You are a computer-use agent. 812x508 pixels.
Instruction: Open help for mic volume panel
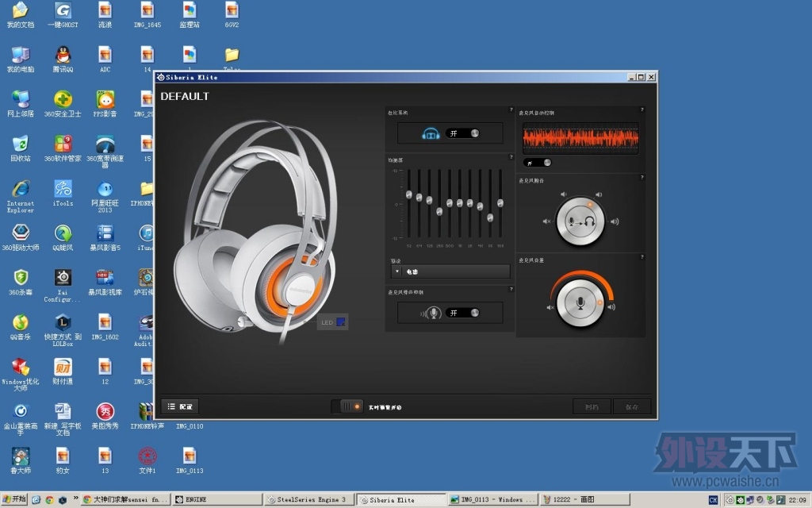tap(642, 256)
